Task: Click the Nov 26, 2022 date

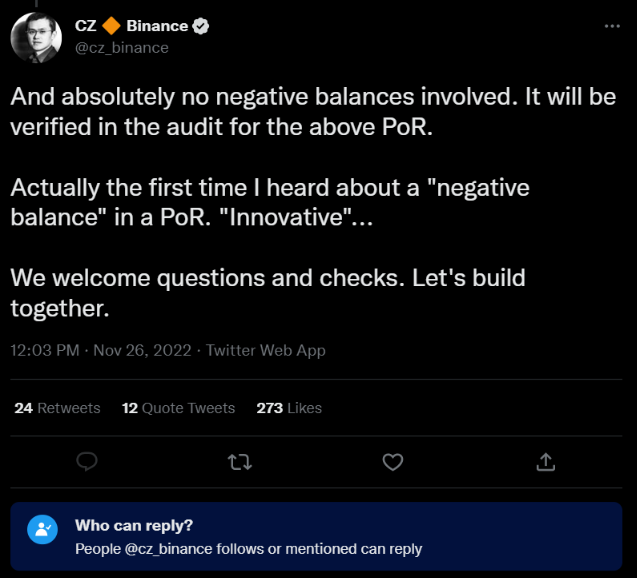Action: (143, 351)
